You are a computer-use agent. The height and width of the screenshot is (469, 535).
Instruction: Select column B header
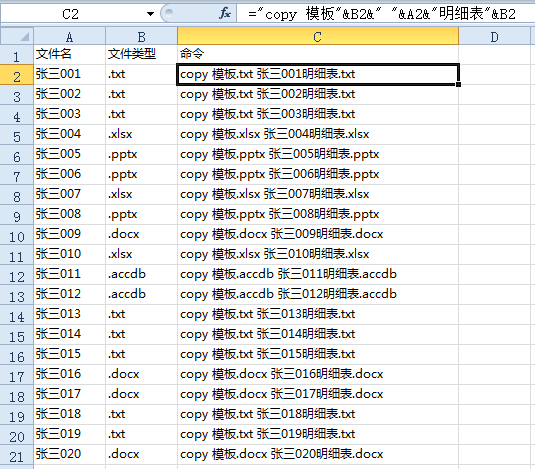coord(141,36)
